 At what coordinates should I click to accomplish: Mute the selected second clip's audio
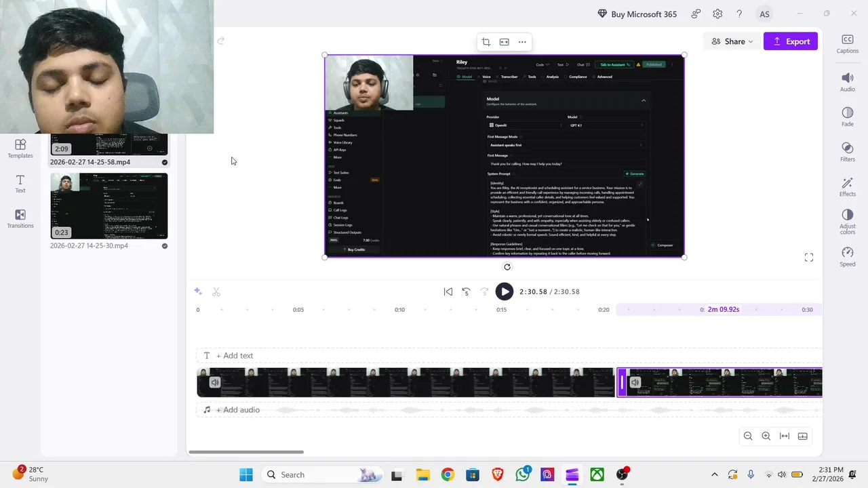tap(635, 382)
